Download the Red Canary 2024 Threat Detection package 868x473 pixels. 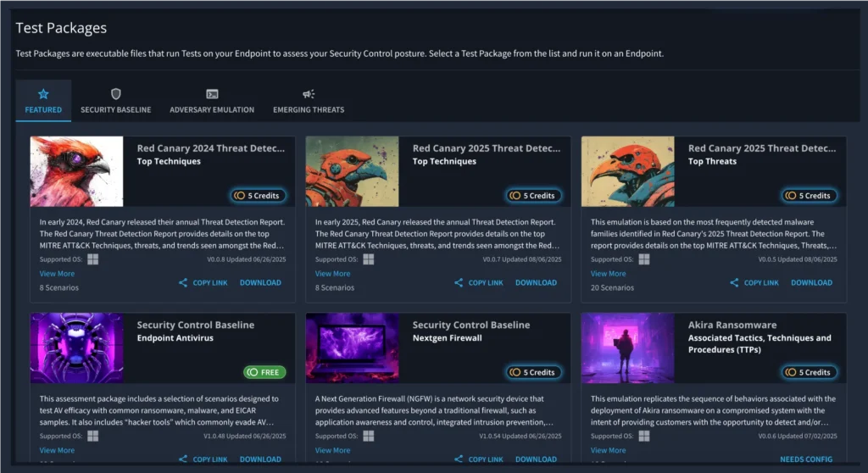(260, 283)
